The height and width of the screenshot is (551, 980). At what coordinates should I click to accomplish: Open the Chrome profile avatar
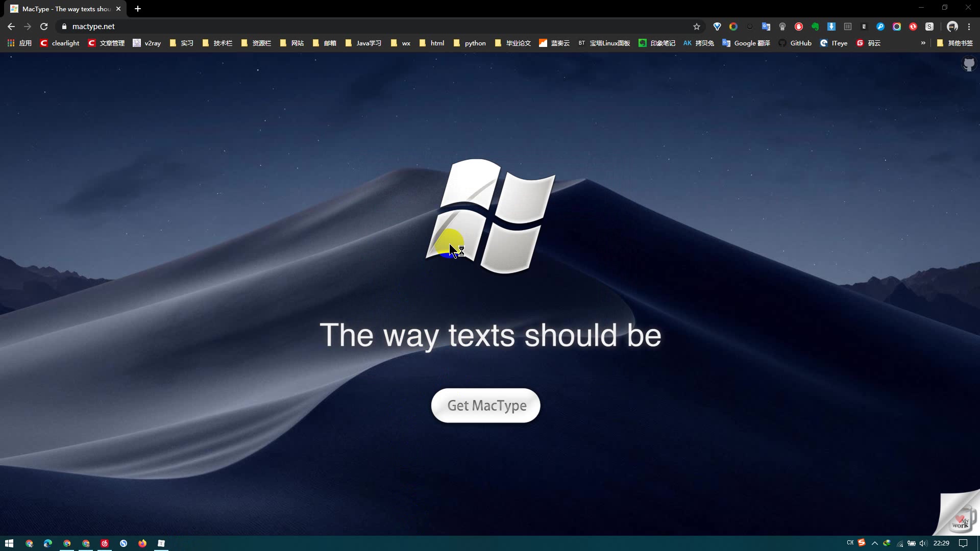click(x=952, y=27)
